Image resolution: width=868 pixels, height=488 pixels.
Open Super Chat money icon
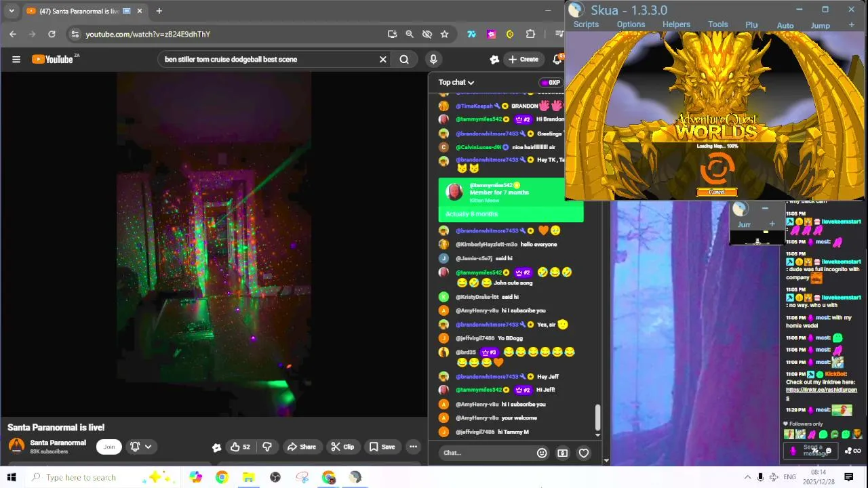[563, 453]
